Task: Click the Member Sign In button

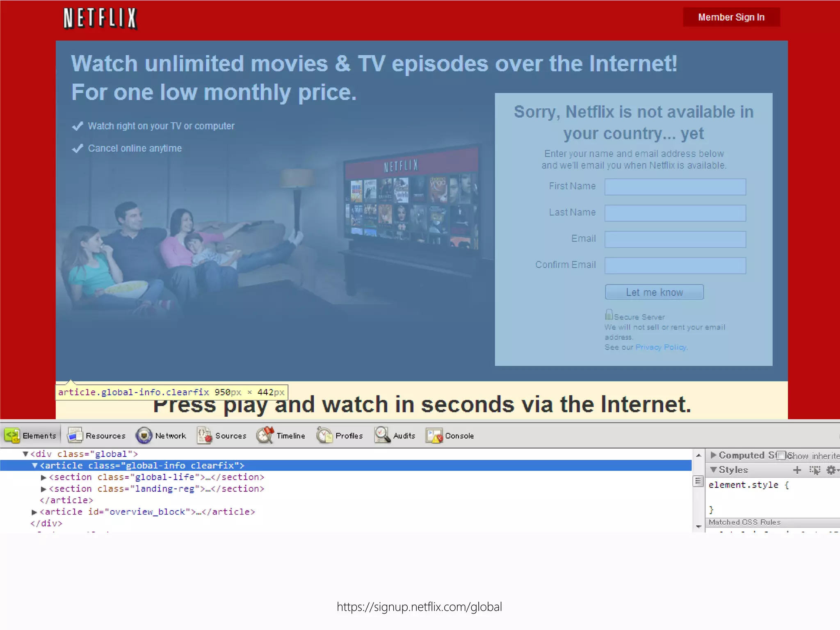Action: pos(731,17)
